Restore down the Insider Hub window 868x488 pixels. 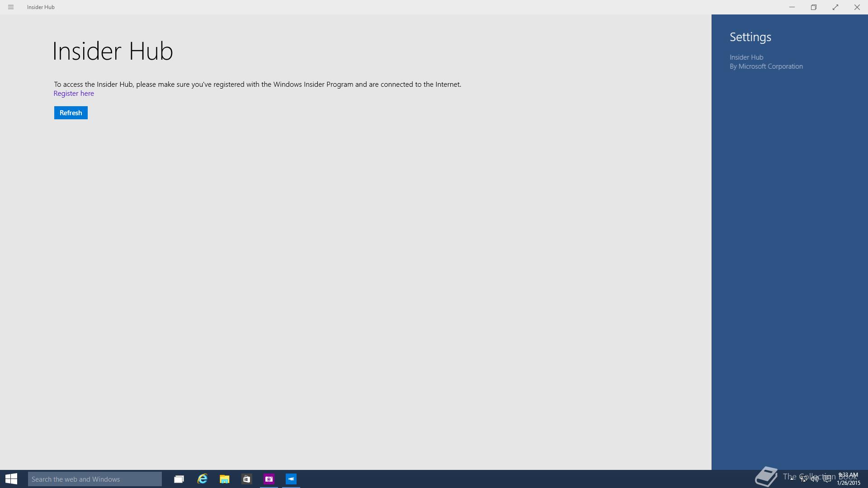tap(814, 7)
